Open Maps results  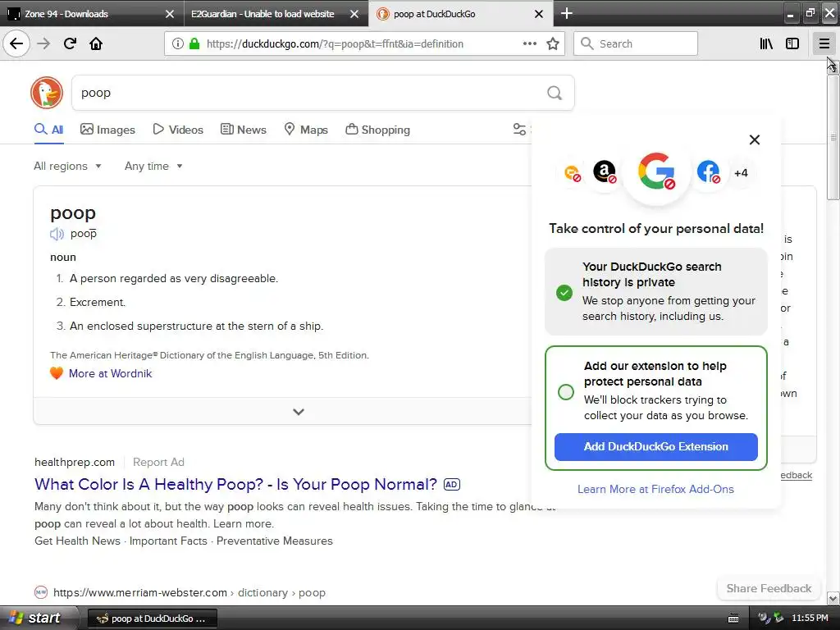click(305, 130)
